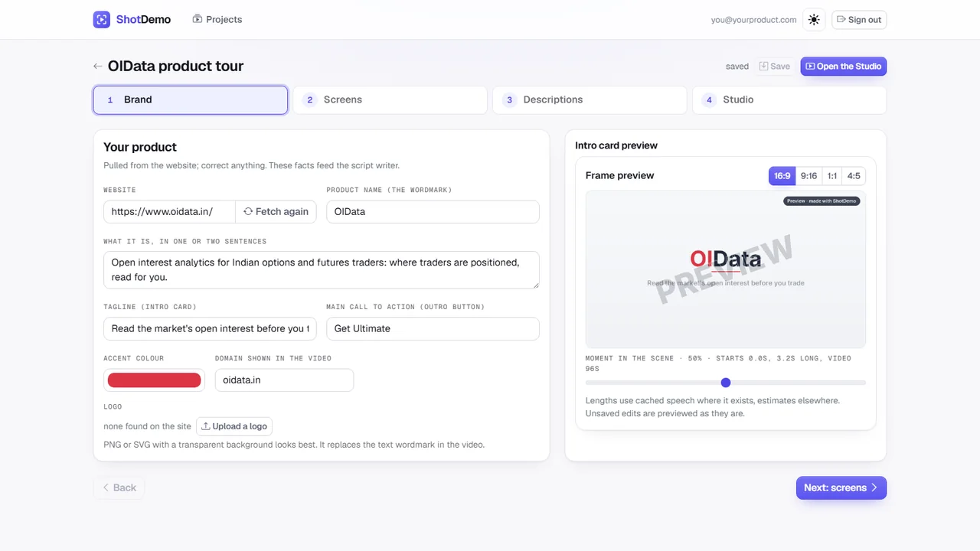
Task: Click the LOGO section label
Action: 113,407
